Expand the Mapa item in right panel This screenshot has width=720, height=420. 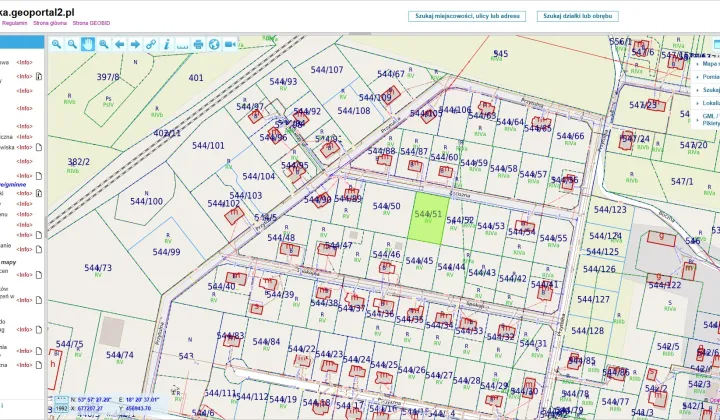709,64
